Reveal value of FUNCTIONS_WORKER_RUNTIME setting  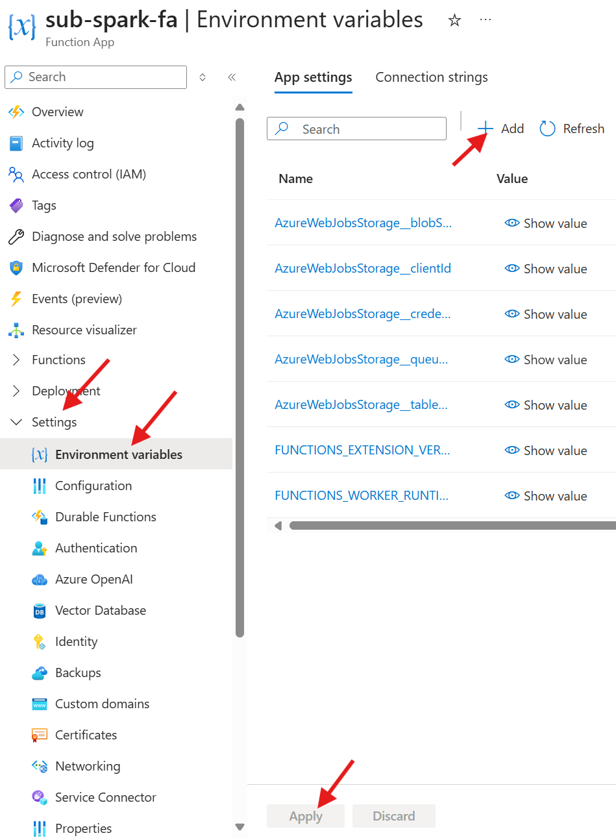[x=546, y=496]
